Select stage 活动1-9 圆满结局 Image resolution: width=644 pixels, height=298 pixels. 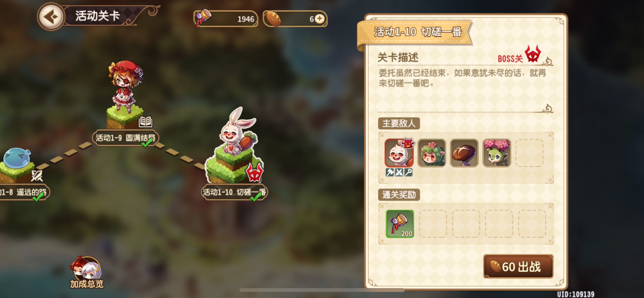(125, 138)
